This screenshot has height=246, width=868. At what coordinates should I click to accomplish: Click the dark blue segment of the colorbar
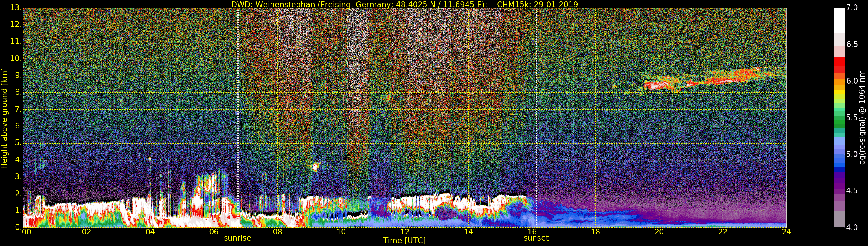coord(840,170)
